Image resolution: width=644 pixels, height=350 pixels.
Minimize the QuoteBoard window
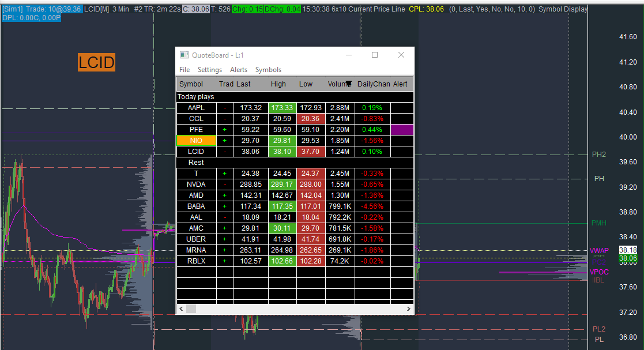(349, 55)
